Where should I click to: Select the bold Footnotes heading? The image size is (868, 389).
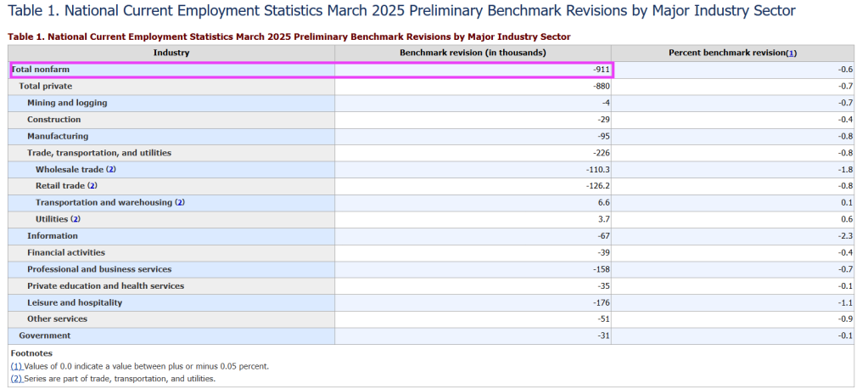31,353
